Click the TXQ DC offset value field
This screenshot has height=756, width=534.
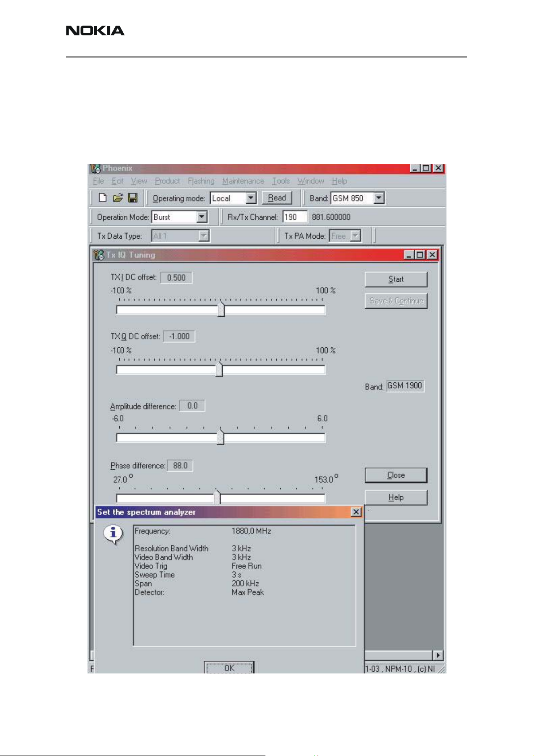point(179,336)
